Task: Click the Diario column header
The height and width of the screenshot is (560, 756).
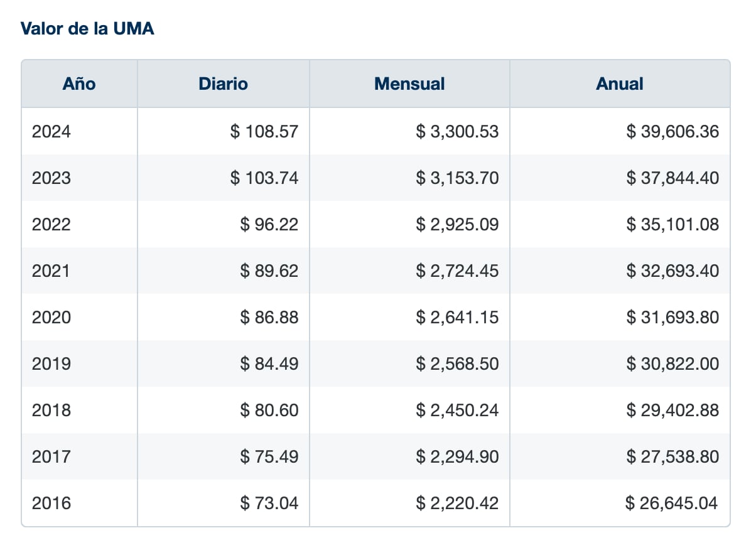Action: click(223, 84)
